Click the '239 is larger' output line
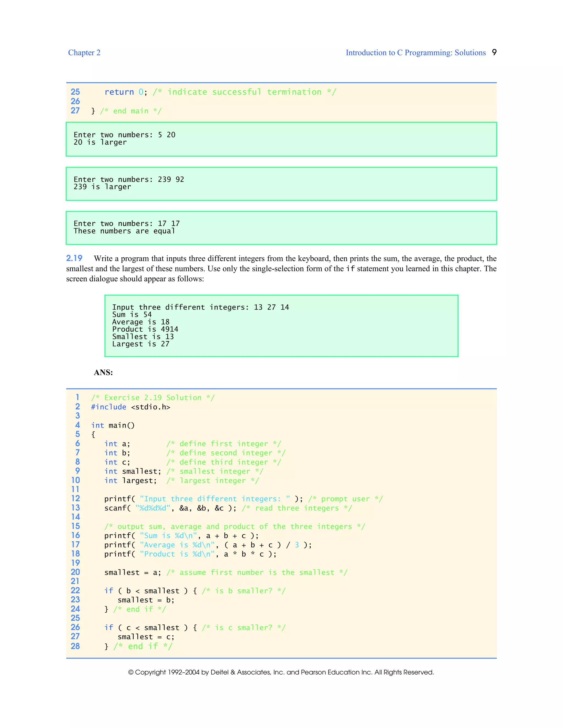Screen dimensions: 563x728 coord(102,187)
